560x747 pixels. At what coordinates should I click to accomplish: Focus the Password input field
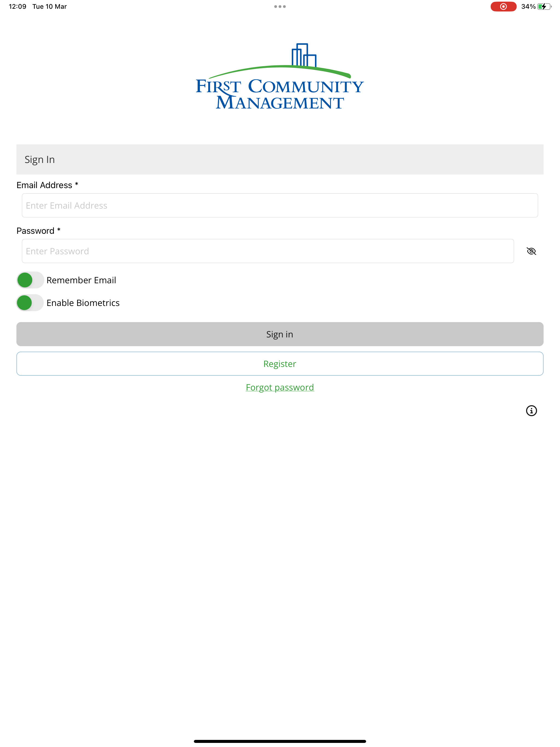click(268, 251)
